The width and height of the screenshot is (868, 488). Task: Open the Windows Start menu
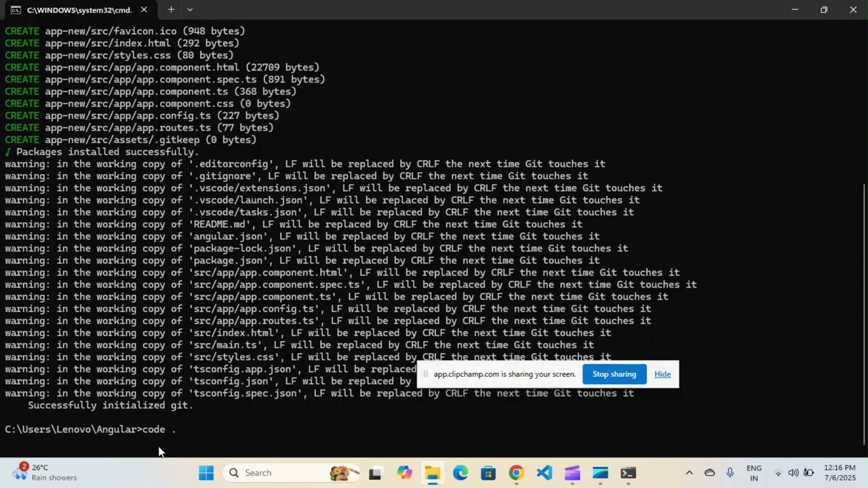point(206,473)
